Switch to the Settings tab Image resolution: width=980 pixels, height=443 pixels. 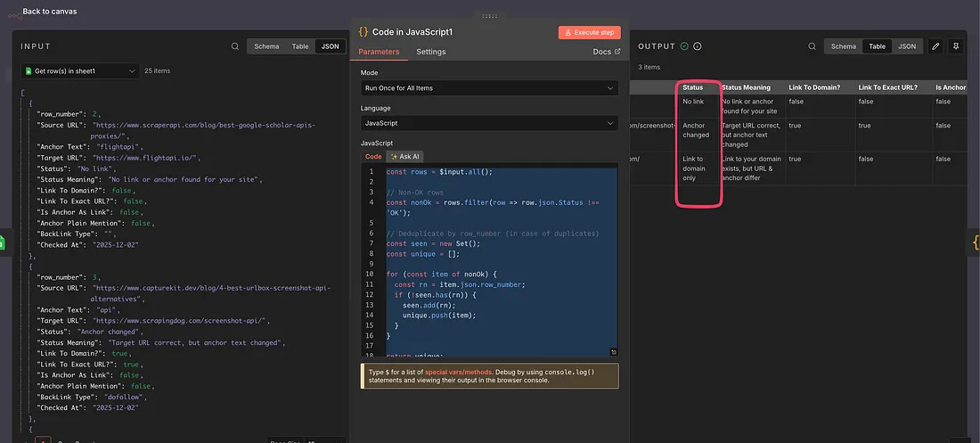[431, 52]
